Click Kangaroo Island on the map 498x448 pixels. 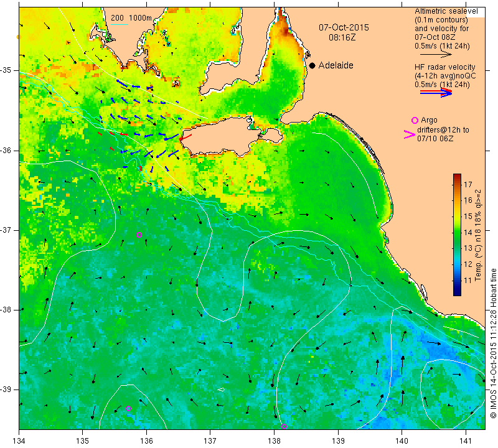[222, 136]
